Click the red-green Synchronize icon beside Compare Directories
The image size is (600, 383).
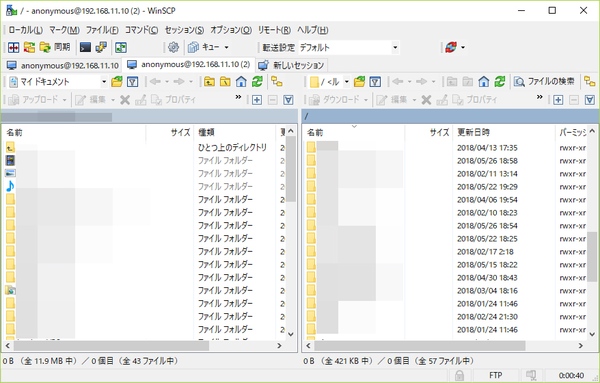[x=29, y=47]
